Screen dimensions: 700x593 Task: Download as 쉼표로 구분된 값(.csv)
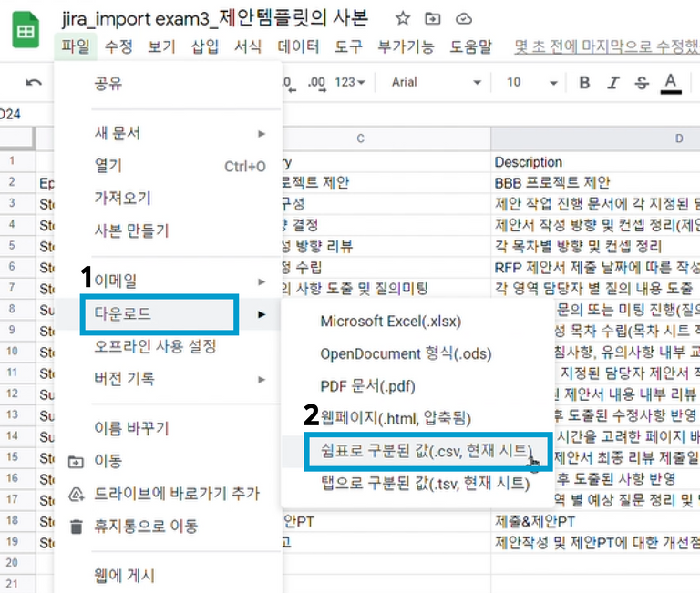point(417,452)
